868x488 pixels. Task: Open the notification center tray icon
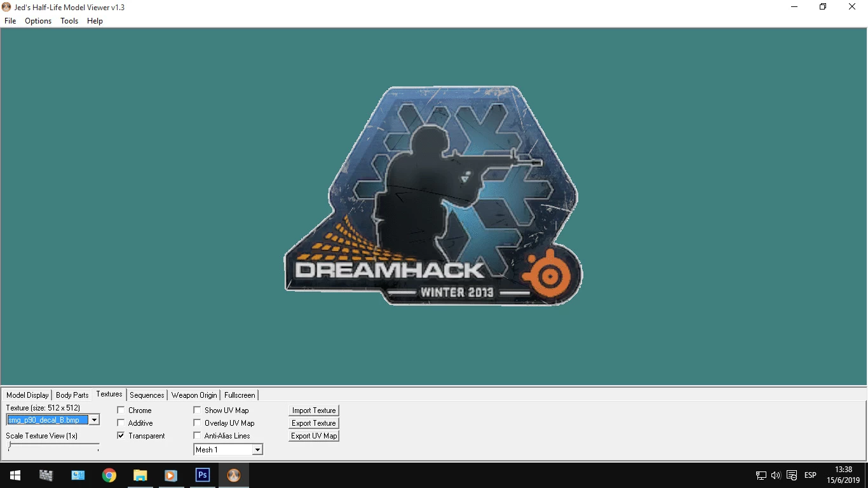tap(792, 475)
